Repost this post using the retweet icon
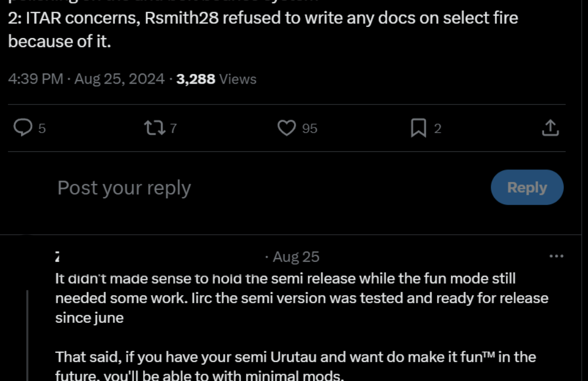 tap(155, 128)
